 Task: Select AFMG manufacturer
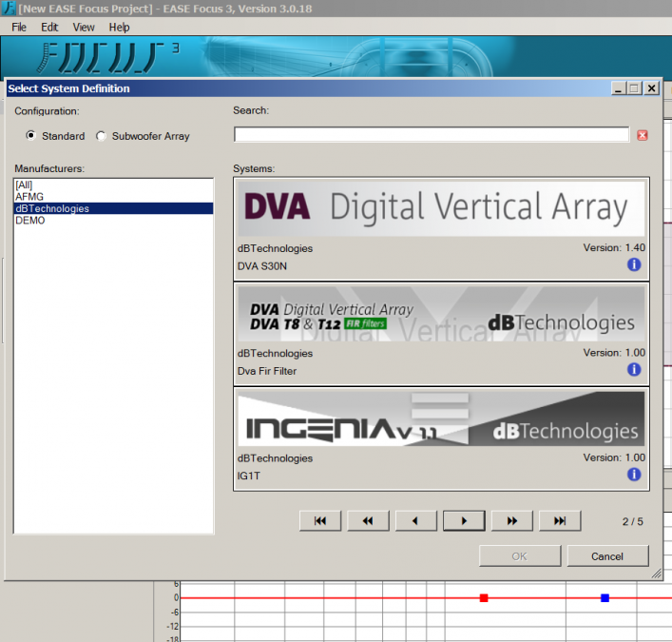click(x=113, y=197)
